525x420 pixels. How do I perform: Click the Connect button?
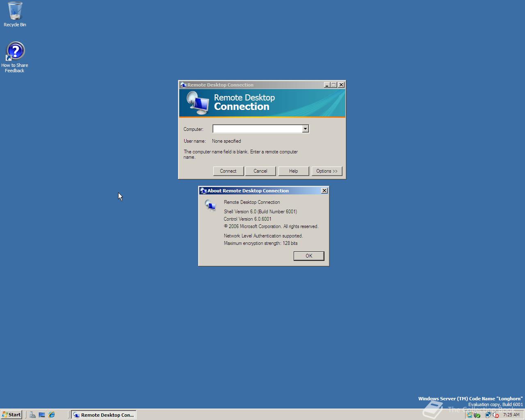228,171
